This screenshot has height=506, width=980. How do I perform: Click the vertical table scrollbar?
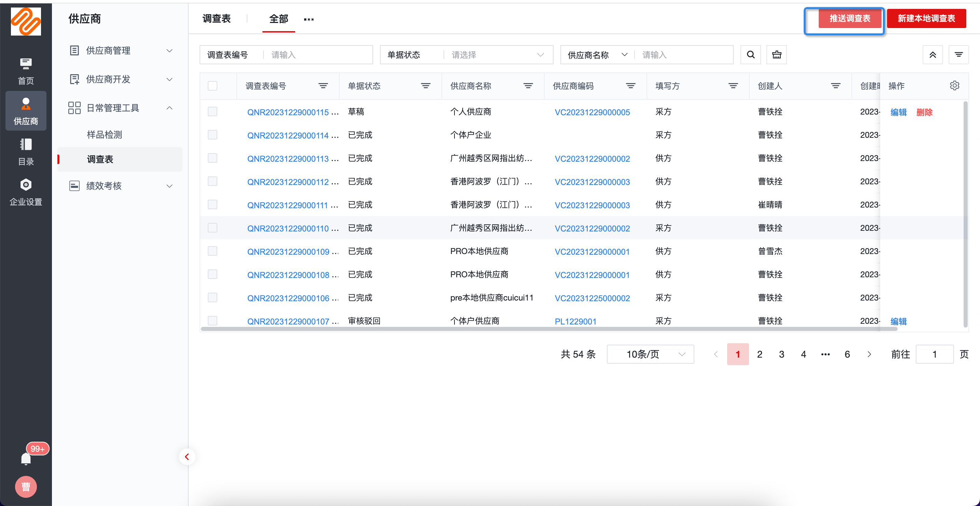click(965, 214)
